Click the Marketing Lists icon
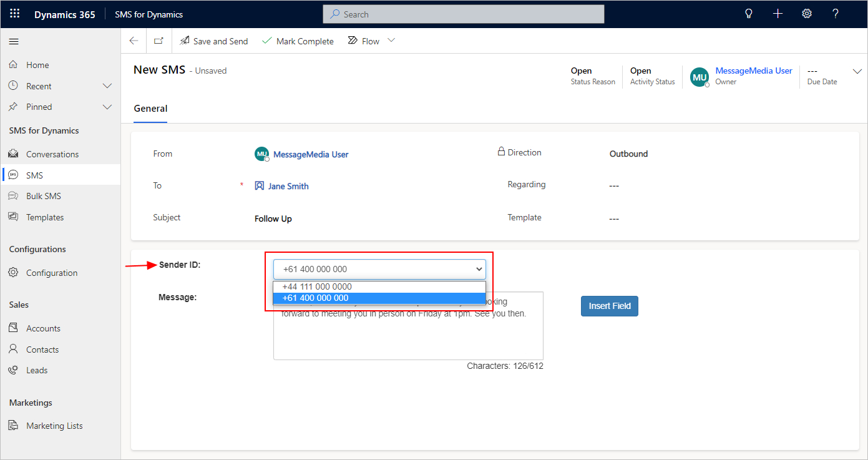Viewport: 868px width, 460px height. (x=13, y=426)
